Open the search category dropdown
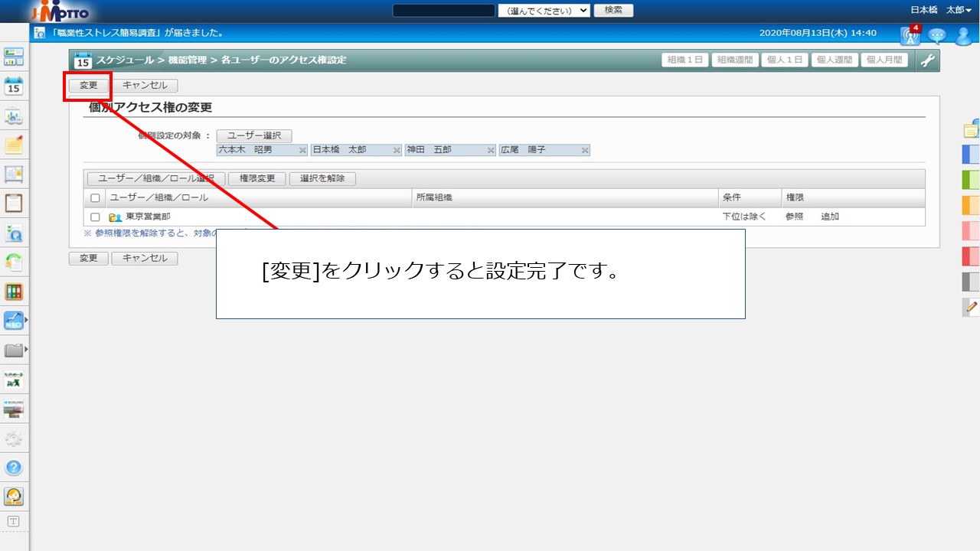Viewport: 980px width, 551px height. pyautogui.click(x=544, y=11)
